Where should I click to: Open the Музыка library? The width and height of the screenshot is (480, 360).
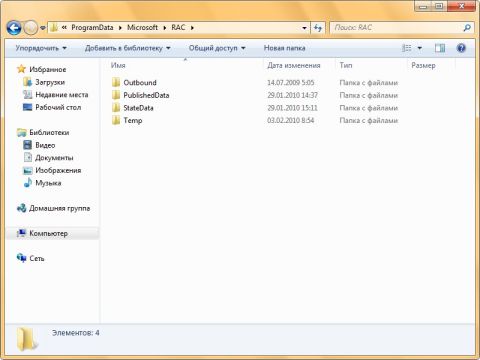[x=48, y=183]
